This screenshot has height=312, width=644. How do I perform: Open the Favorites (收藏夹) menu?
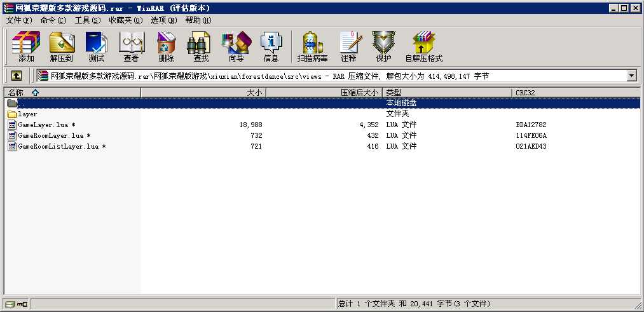point(126,20)
